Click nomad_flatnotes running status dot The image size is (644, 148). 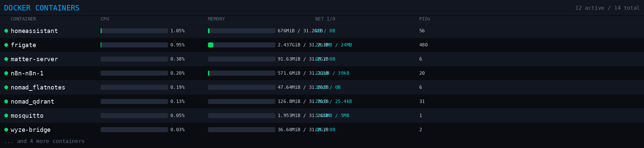6,87
